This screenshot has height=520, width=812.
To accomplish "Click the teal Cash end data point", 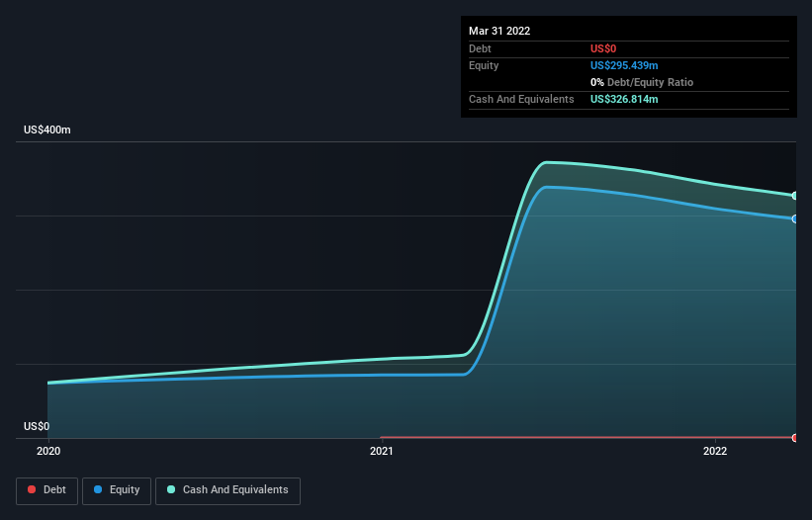I will coord(795,196).
